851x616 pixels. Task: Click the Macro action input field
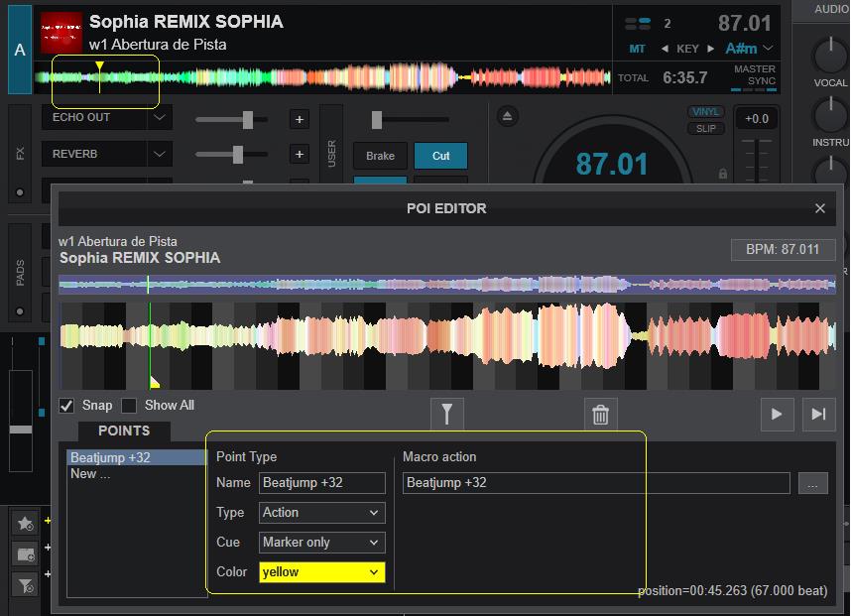click(x=596, y=483)
